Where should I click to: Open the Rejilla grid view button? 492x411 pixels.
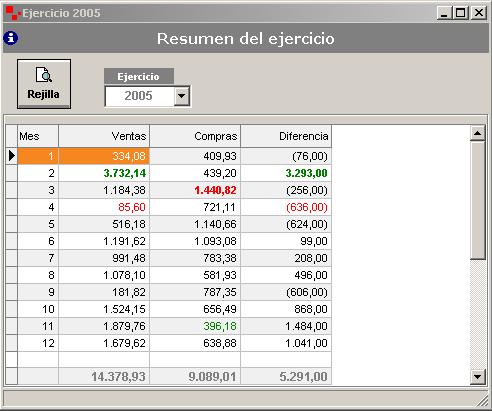44,84
